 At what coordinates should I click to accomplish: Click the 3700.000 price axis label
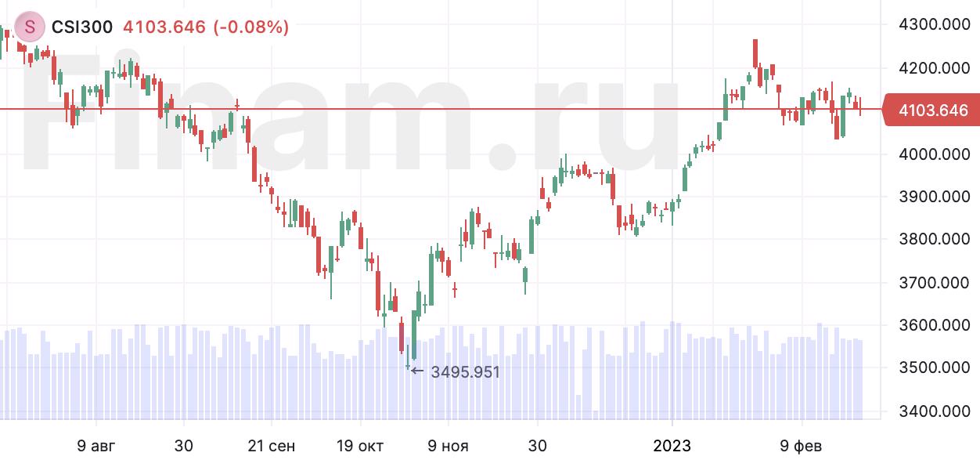pos(934,282)
